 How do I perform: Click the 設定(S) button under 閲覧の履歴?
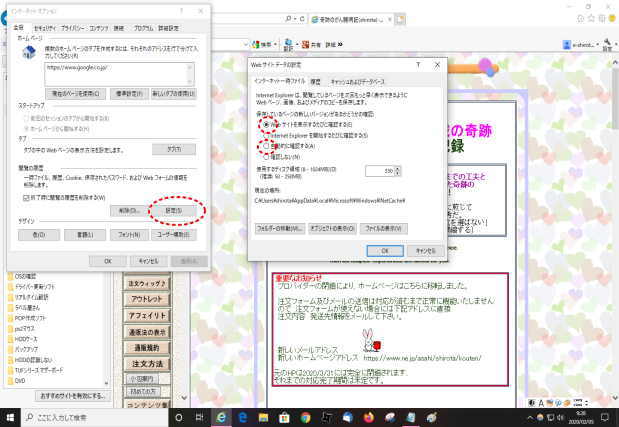174,211
